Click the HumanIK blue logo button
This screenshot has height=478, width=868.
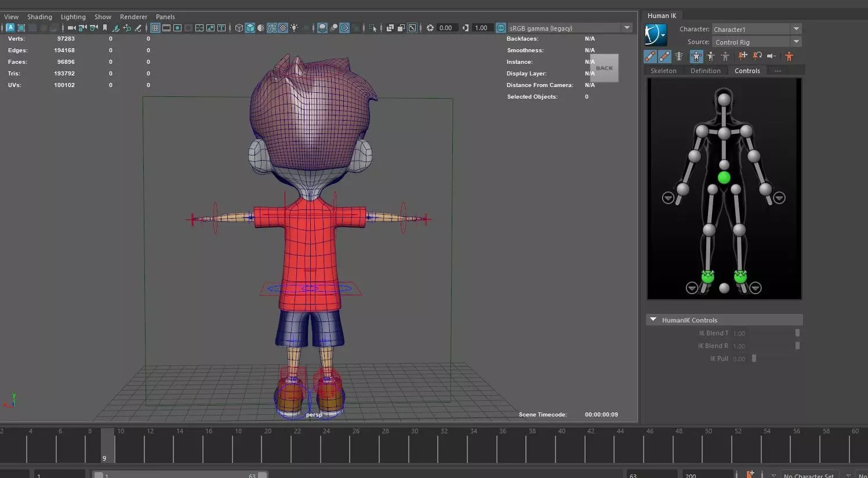click(656, 35)
